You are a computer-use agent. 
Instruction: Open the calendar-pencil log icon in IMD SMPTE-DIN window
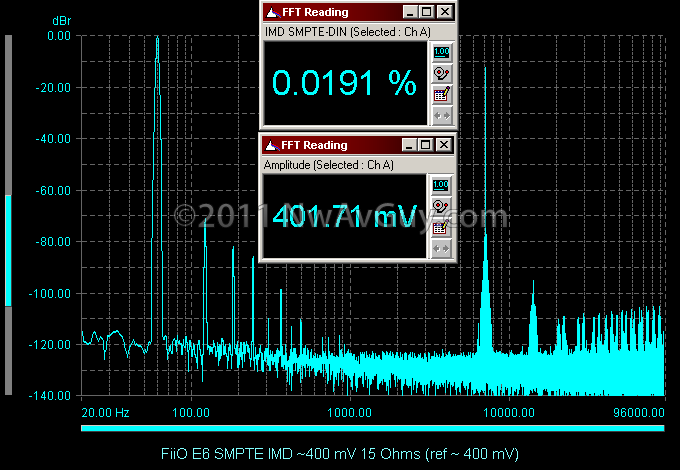(442, 95)
